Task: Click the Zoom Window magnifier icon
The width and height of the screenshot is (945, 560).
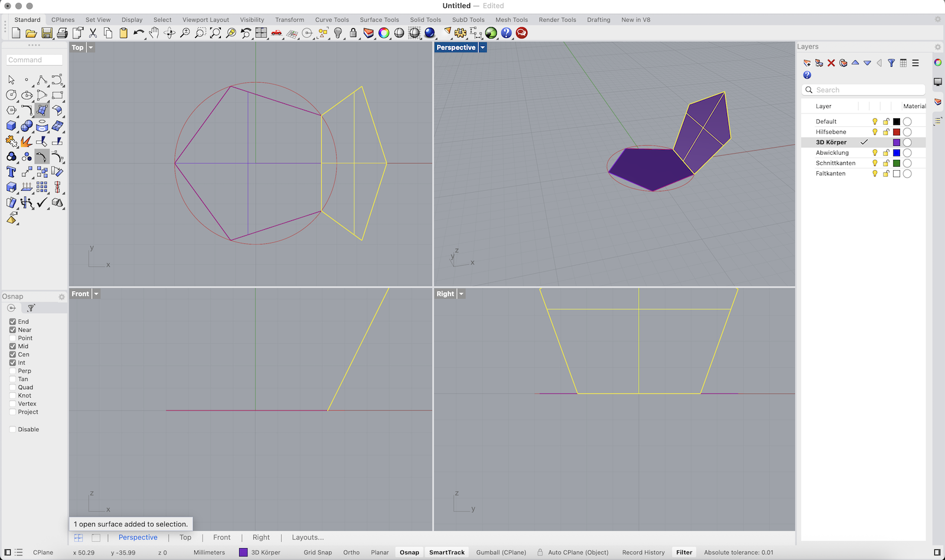Action: pos(200,33)
